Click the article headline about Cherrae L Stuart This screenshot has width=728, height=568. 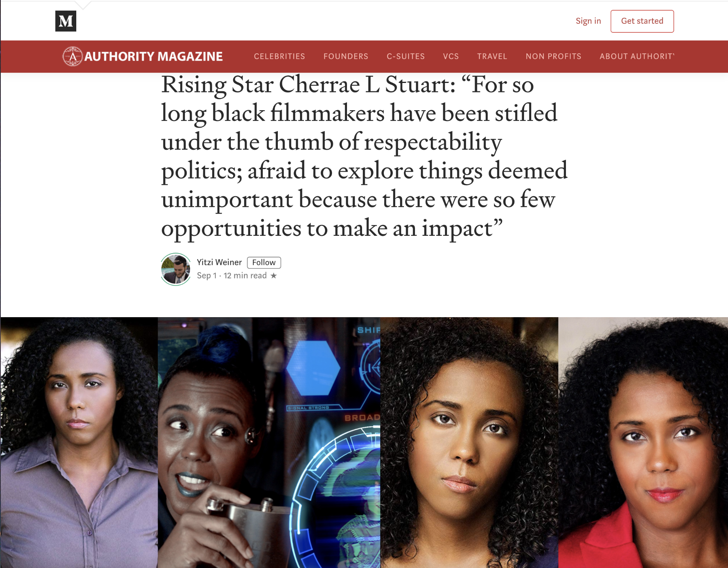pyautogui.click(x=364, y=156)
